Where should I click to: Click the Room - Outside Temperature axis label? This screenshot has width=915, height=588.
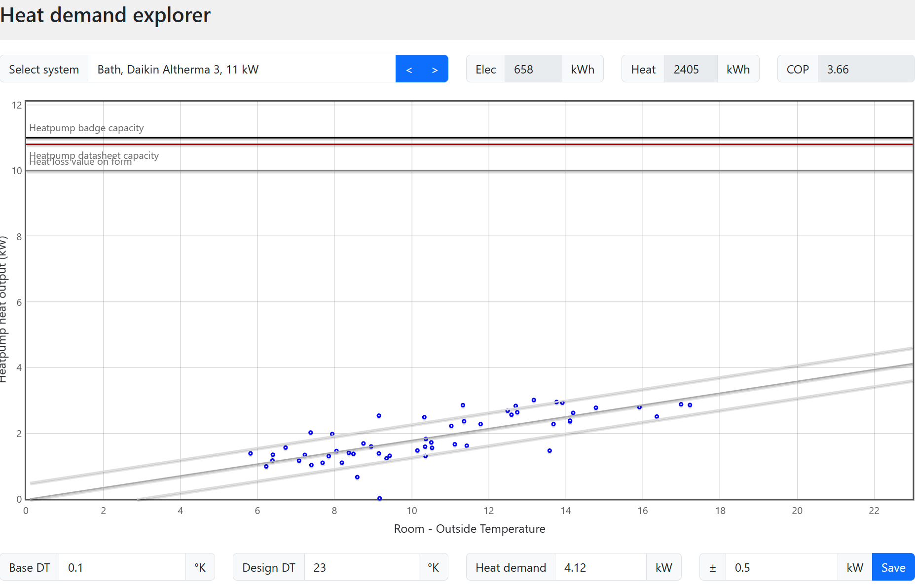[470, 529]
